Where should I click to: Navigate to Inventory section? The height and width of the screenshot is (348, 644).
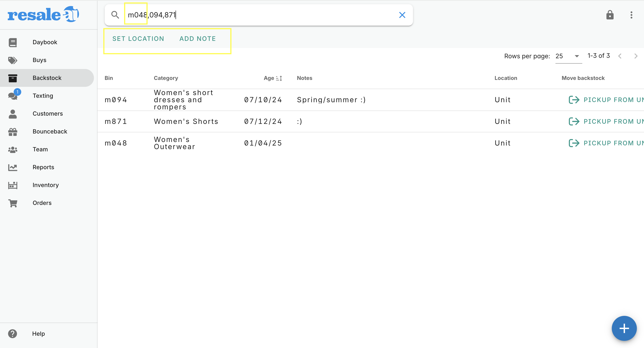pos(45,185)
